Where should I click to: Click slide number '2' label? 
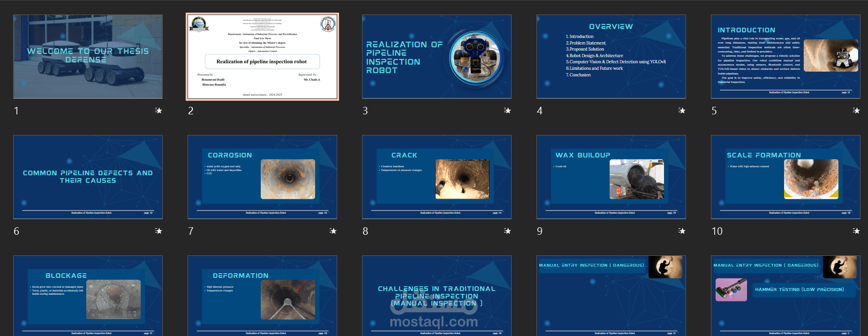click(191, 111)
